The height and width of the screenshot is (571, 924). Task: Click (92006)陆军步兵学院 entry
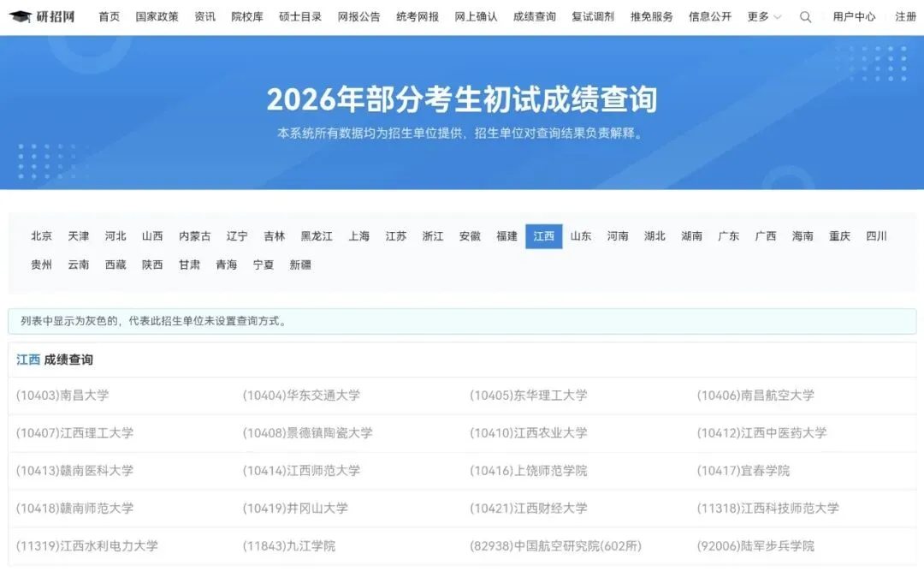pos(755,546)
